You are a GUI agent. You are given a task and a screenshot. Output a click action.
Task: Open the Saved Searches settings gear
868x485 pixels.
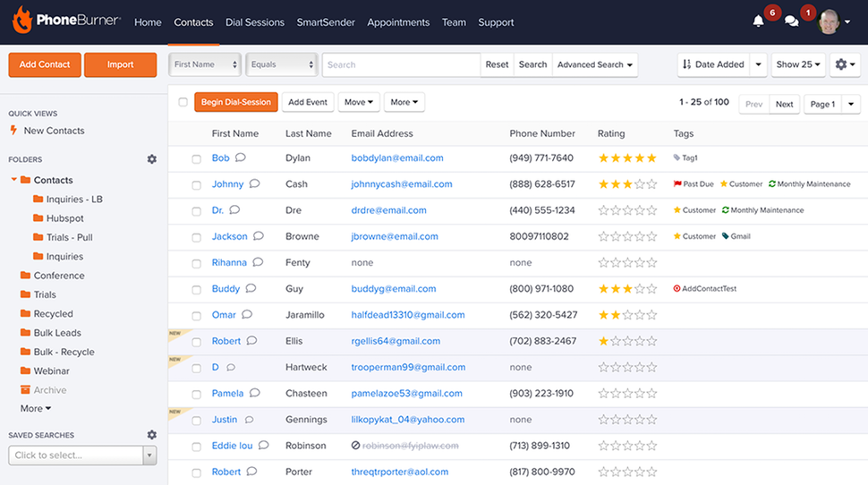tap(151, 435)
